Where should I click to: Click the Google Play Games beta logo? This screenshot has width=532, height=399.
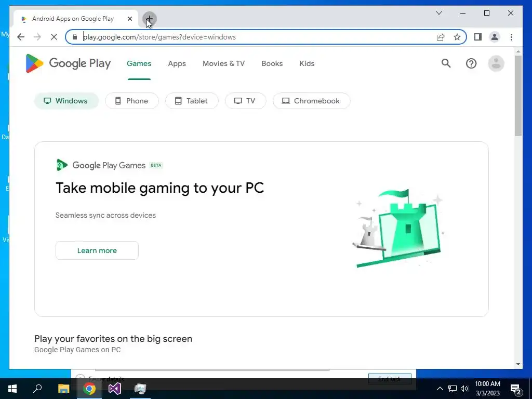109,165
